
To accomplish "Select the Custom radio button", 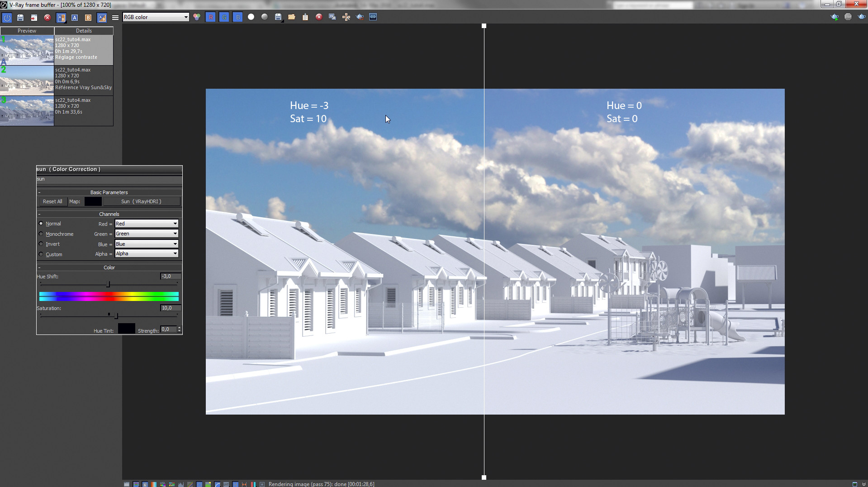I will [x=41, y=254].
